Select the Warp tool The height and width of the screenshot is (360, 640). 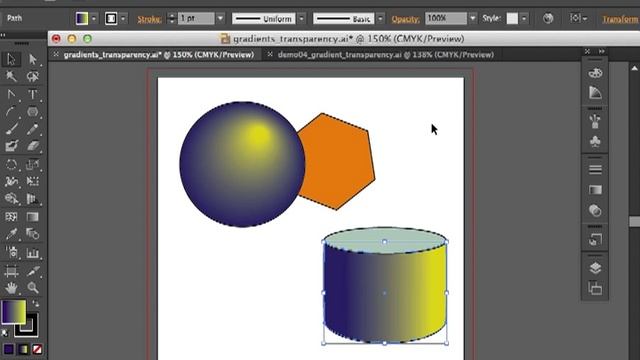11,181
